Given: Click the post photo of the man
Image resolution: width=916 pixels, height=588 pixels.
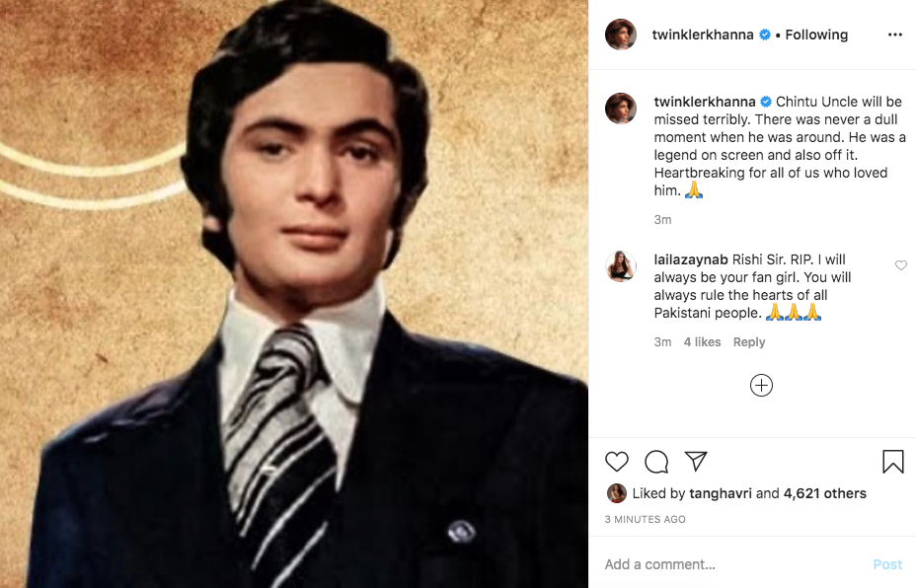Looking at the screenshot, I should [x=294, y=294].
